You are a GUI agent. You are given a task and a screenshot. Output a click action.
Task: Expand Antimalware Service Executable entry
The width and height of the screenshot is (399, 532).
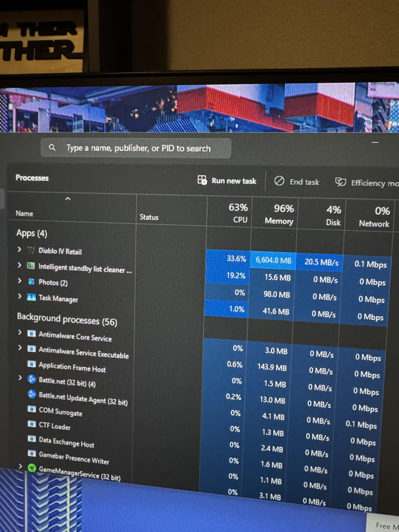pyautogui.click(x=20, y=347)
